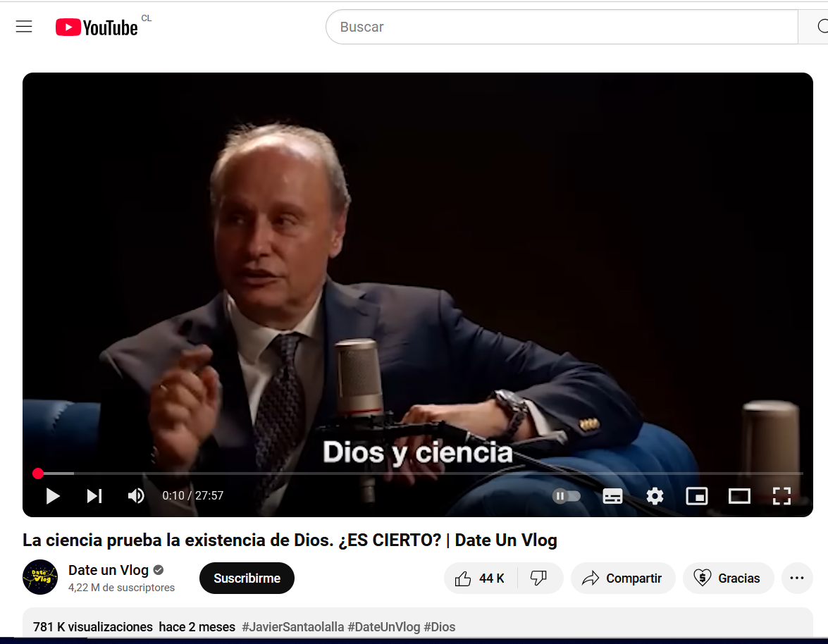Open the Date un Vlog channel avatar

pos(40,577)
